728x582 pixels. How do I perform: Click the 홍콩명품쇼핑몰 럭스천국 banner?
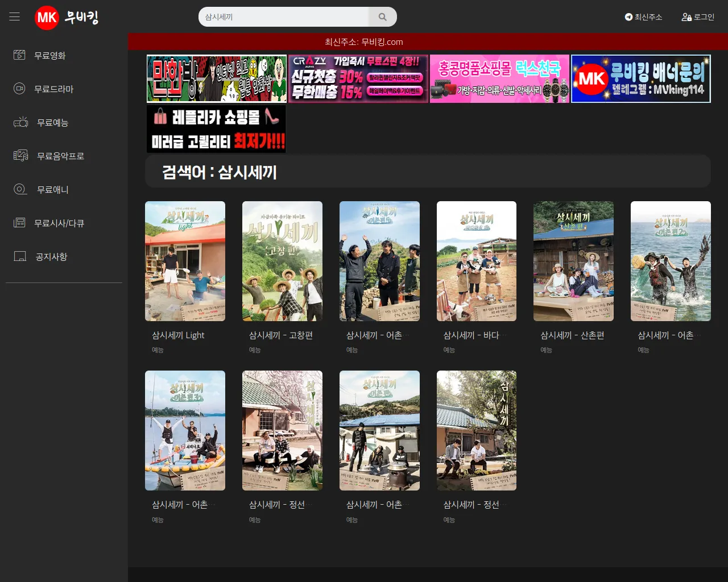pyautogui.click(x=499, y=79)
